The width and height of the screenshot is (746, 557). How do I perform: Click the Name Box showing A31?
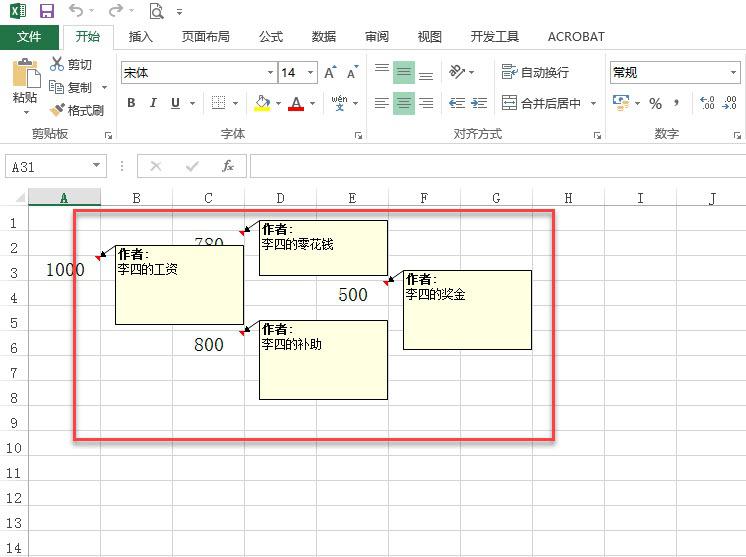point(49,166)
